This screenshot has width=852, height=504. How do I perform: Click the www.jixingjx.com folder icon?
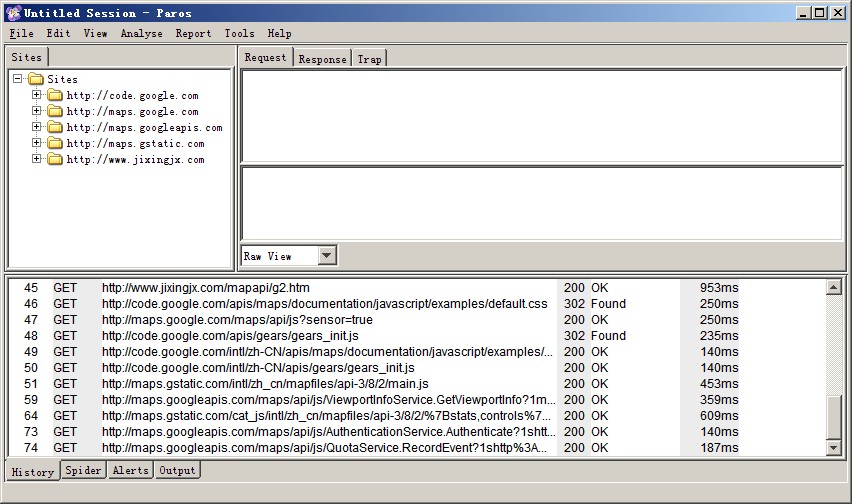[x=55, y=160]
